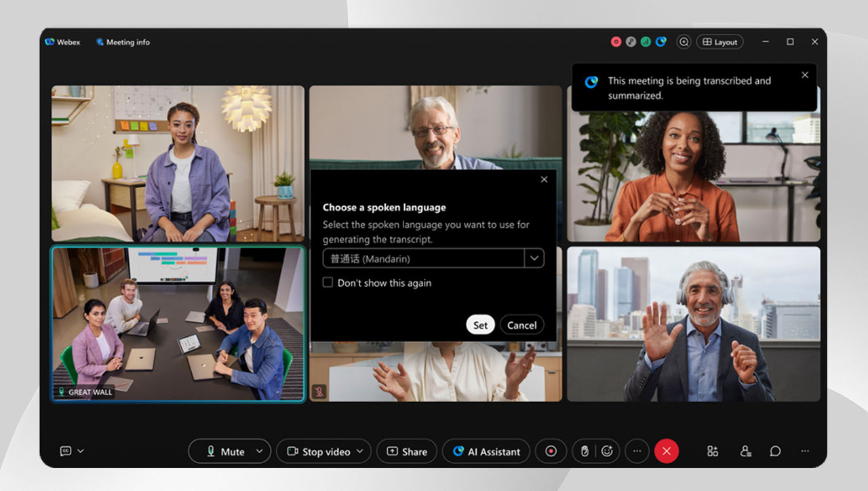This screenshot has width=868, height=491.
Task: Open more options ellipsis in center toolbar
Action: point(637,452)
